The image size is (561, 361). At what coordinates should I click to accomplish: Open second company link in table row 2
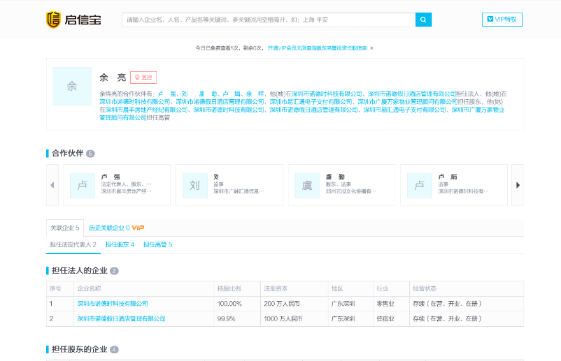coord(121,318)
